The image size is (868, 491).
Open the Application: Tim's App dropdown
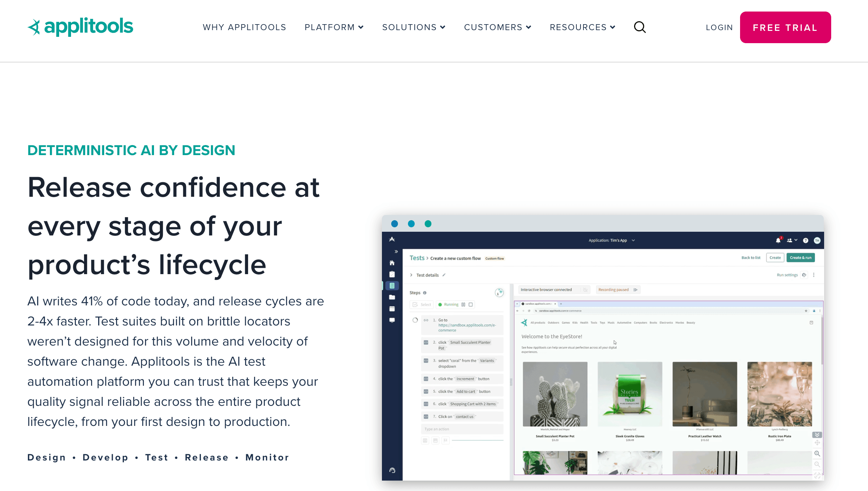pyautogui.click(x=612, y=240)
